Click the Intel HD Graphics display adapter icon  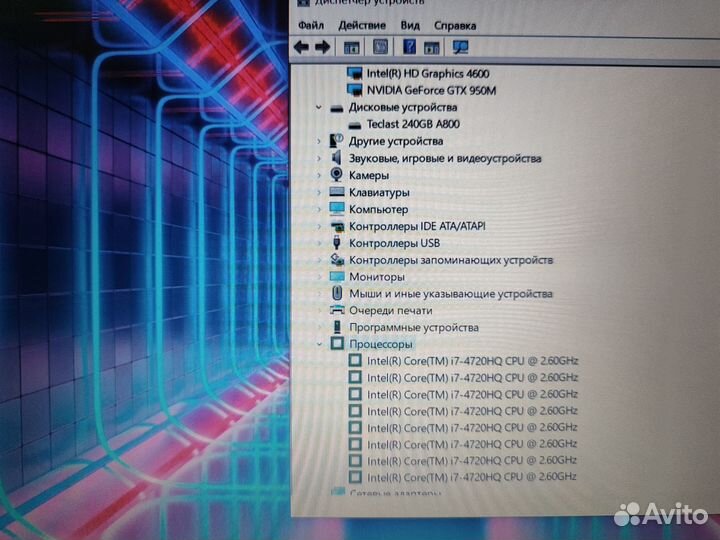(354, 73)
